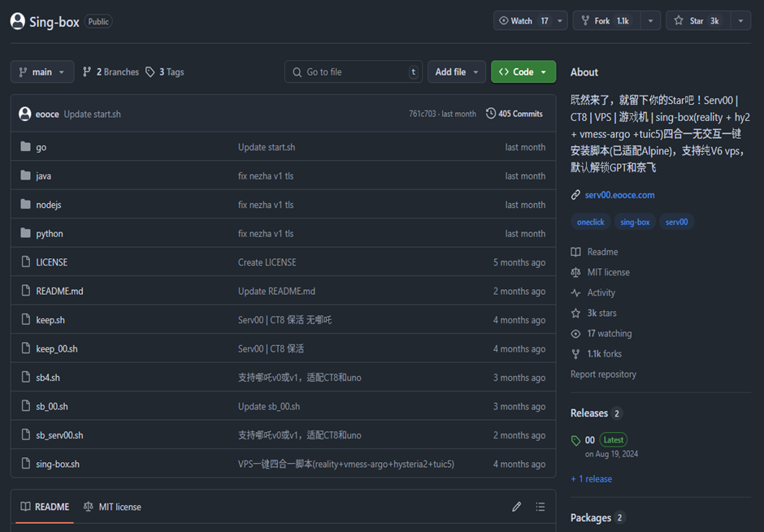Switch to the MIT license tab

(x=112, y=507)
